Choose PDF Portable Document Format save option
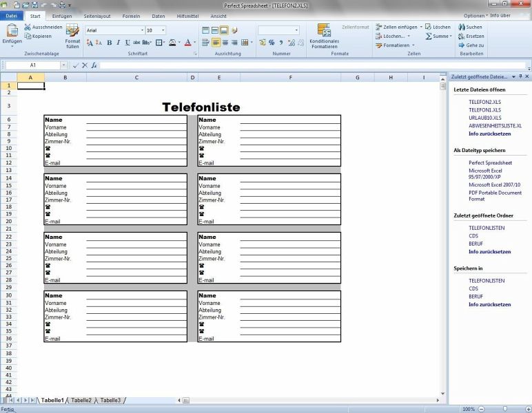This screenshot has height=413, width=532. pos(495,196)
